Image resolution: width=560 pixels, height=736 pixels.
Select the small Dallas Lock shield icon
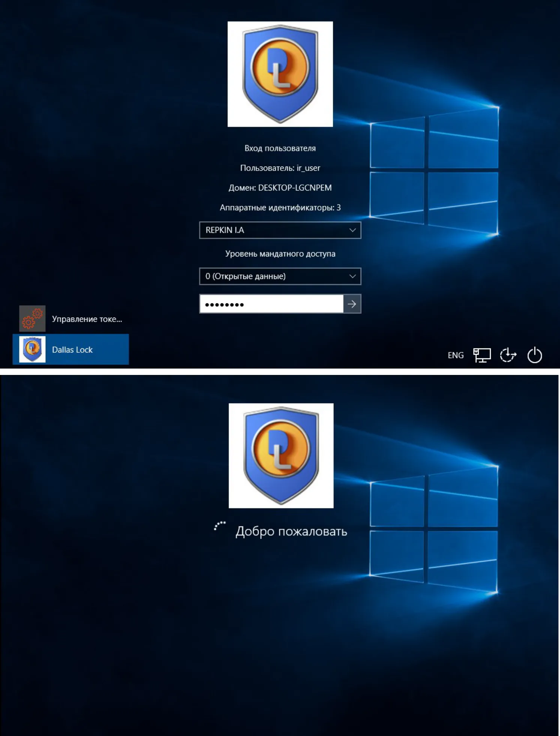click(32, 349)
